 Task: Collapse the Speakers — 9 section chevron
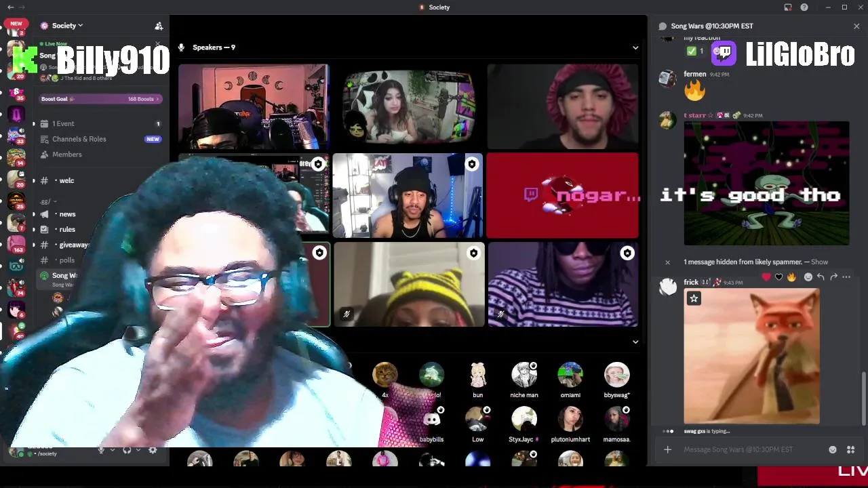[635, 47]
